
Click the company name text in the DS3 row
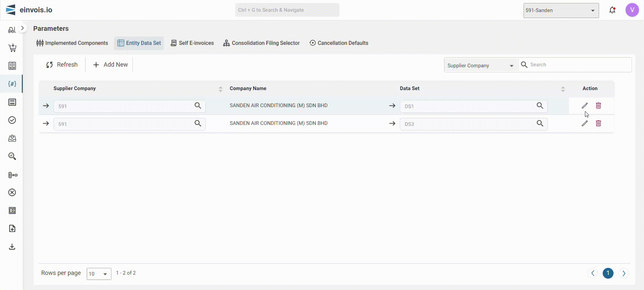pos(278,123)
